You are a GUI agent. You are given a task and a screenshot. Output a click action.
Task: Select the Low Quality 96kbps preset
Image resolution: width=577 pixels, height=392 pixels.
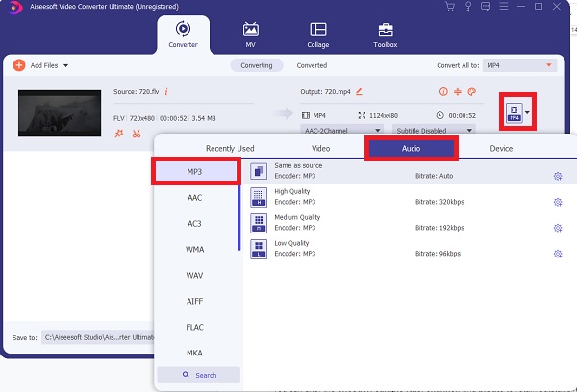(x=410, y=249)
